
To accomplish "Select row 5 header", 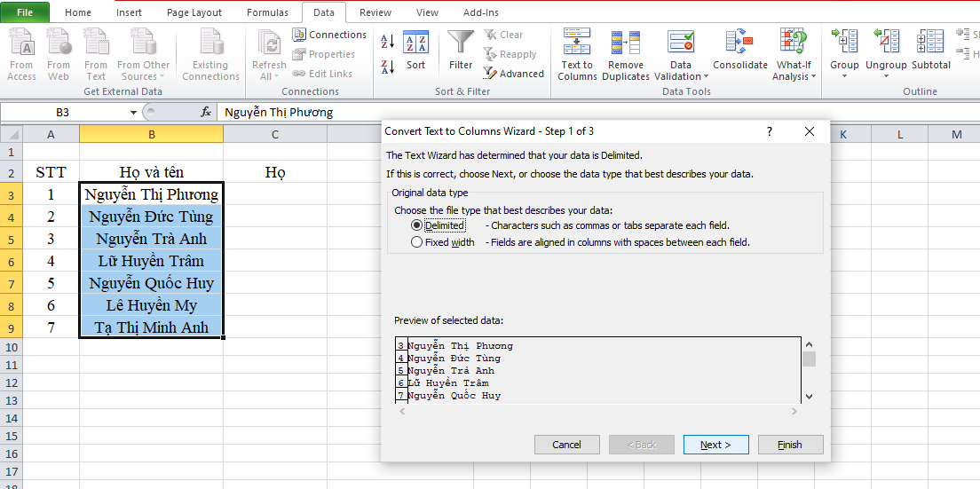I will point(12,240).
